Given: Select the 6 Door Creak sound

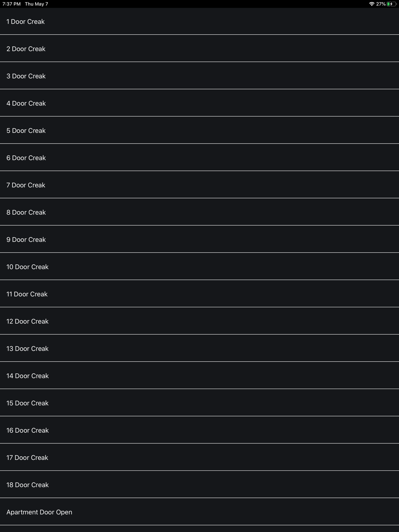Looking at the screenshot, I should [x=26, y=158].
